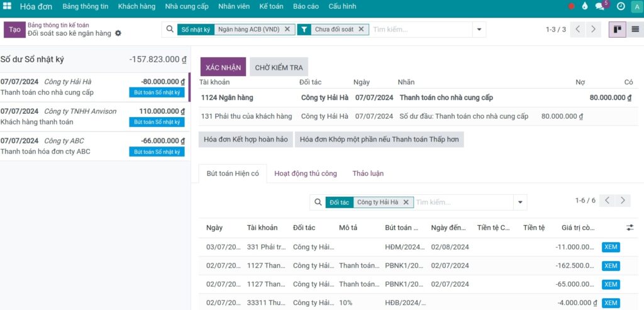Open the user avatar A menu

(x=637, y=6)
